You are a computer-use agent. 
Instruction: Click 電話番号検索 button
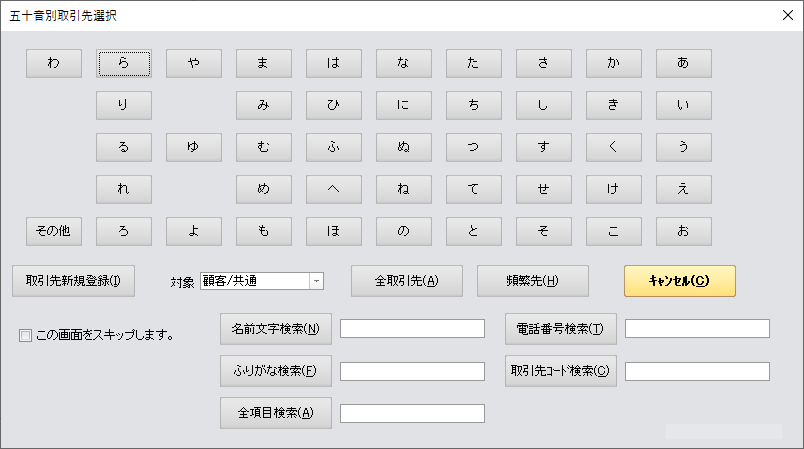(560, 329)
